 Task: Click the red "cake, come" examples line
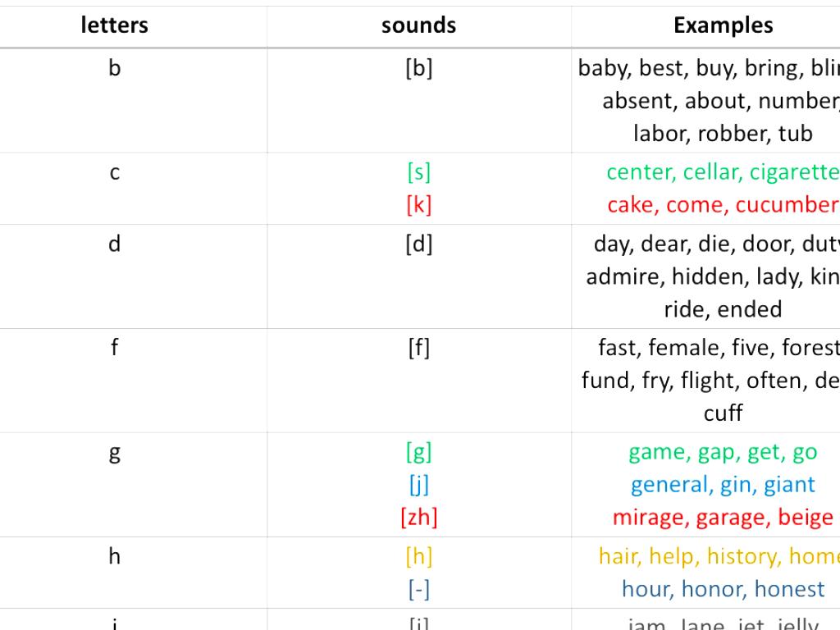pos(722,205)
